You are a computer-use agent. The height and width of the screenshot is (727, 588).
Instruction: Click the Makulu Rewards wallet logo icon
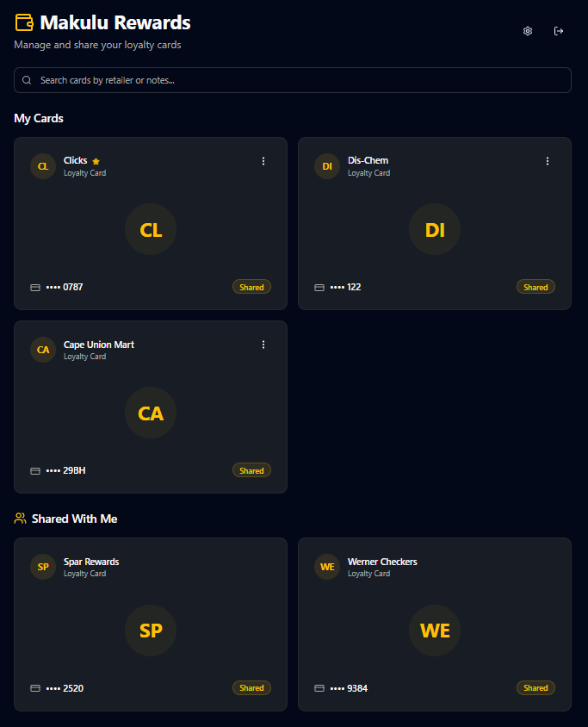25,22
